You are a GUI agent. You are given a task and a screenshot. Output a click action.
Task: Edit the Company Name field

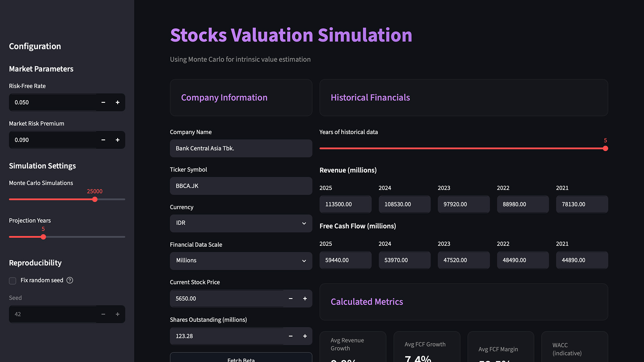[241, 148]
